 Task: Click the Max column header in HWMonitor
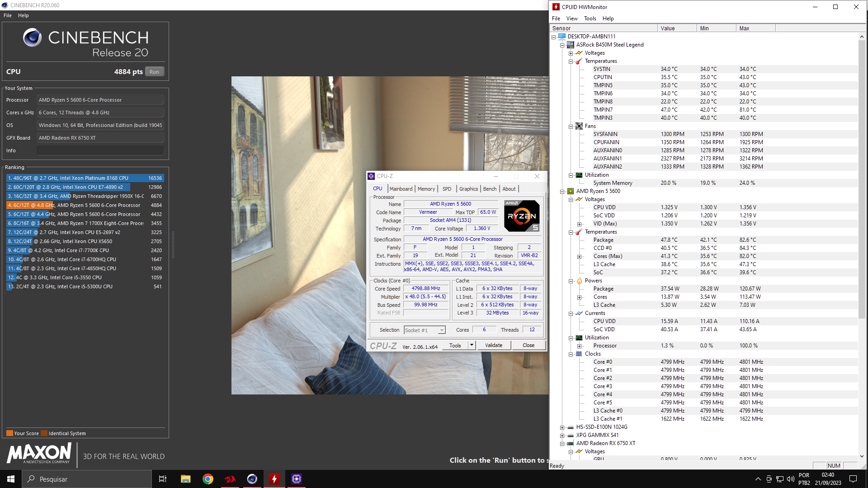(756, 28)
